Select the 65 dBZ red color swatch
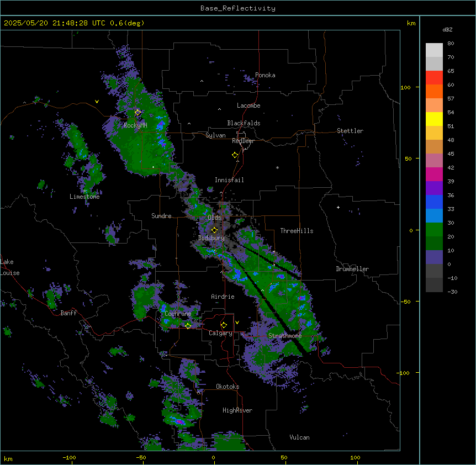 pyautogui.click(x=434, y=77)
